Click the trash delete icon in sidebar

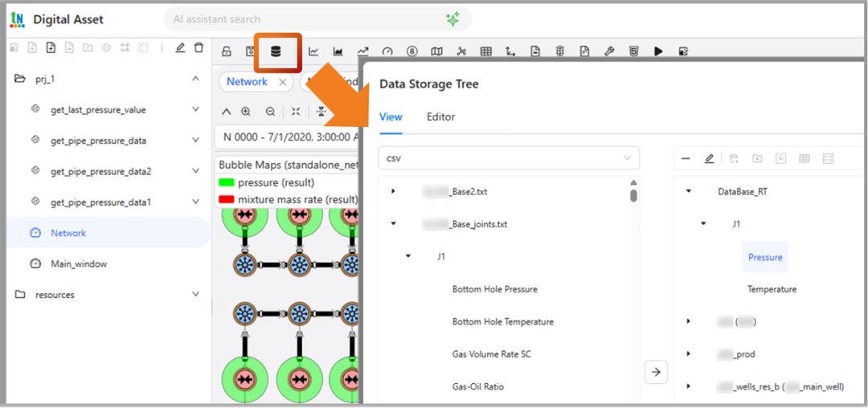coord(199,48)
